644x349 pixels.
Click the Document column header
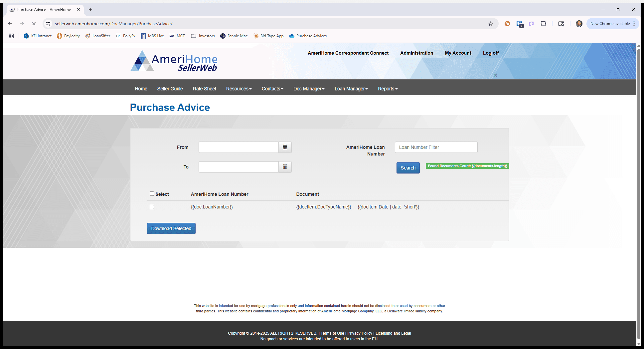pos(308,194)
